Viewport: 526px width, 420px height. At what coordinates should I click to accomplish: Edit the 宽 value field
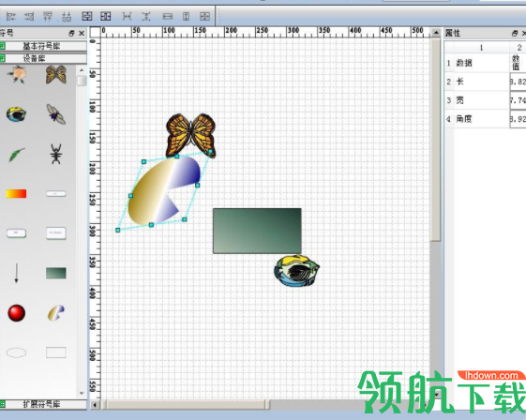click(x=518, y=100)
